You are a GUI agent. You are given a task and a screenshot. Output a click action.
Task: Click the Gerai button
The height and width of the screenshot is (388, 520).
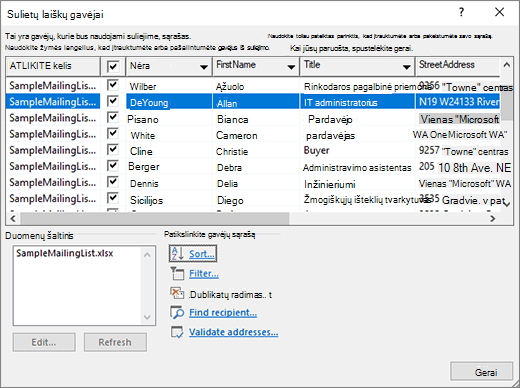(x=482, y=371)
